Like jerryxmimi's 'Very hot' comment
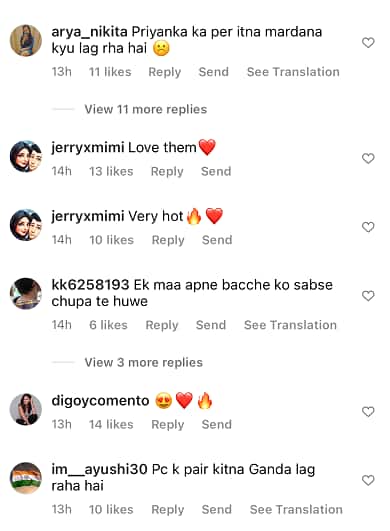Viewport: 390px width, 531px height. tap(368, 227)
